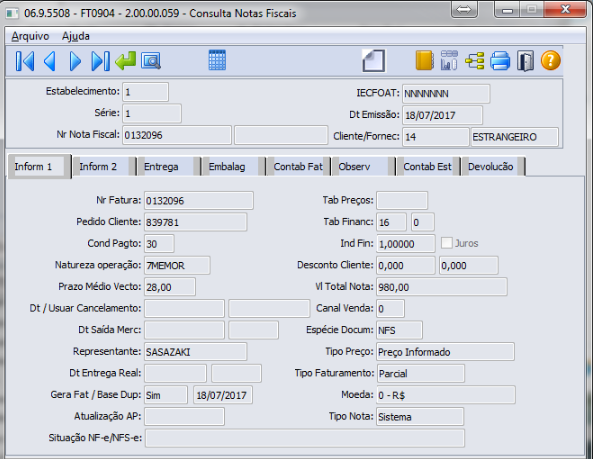Click the Prazo Médio Vecto field
Viewport: 593px width, 459px height.
point(170,287)
